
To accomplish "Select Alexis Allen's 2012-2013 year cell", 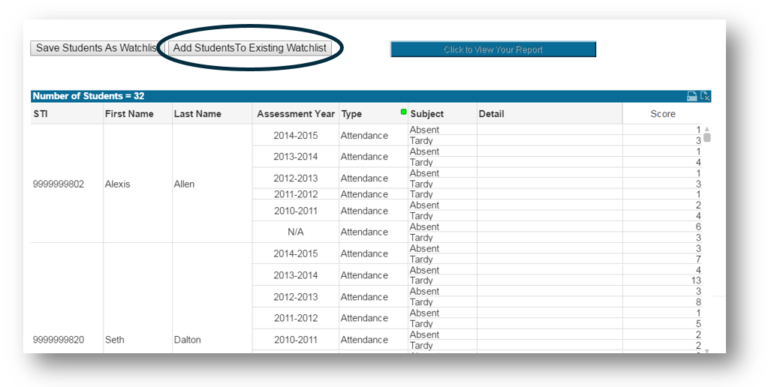I will tap(295, 178).
